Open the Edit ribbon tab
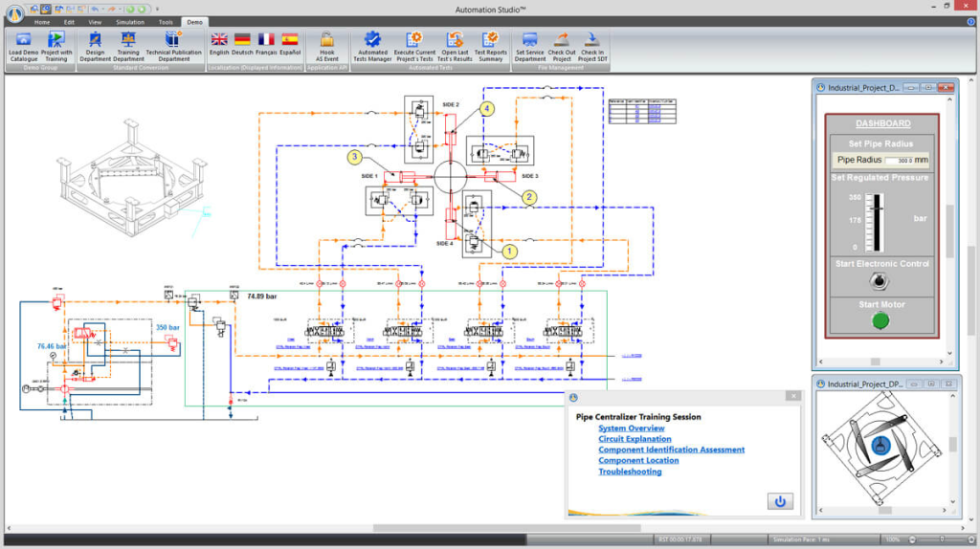This screenshot has width=980, height=549. [69, 22]
